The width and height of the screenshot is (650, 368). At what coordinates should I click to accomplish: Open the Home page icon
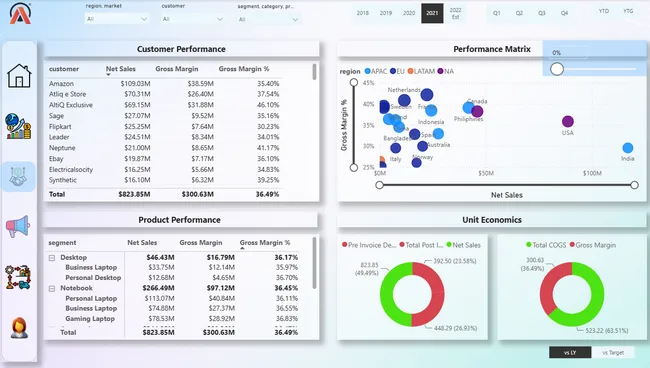tap(19, 76)
